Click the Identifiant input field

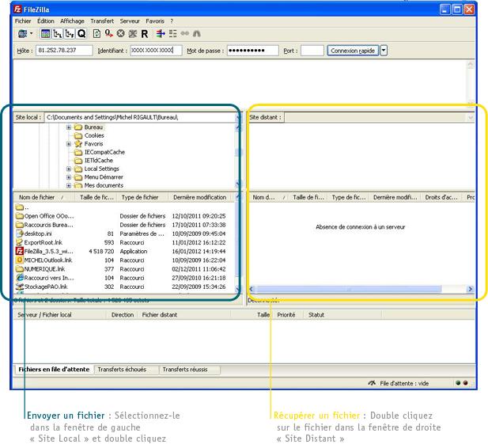click(x=156, y=51)
